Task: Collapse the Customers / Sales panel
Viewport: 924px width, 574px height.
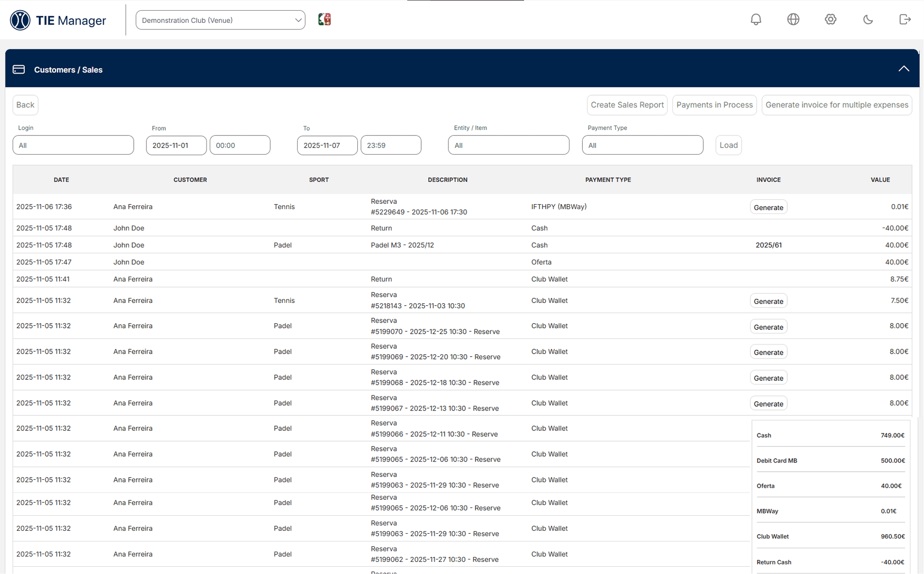Action: pos(904,69)
